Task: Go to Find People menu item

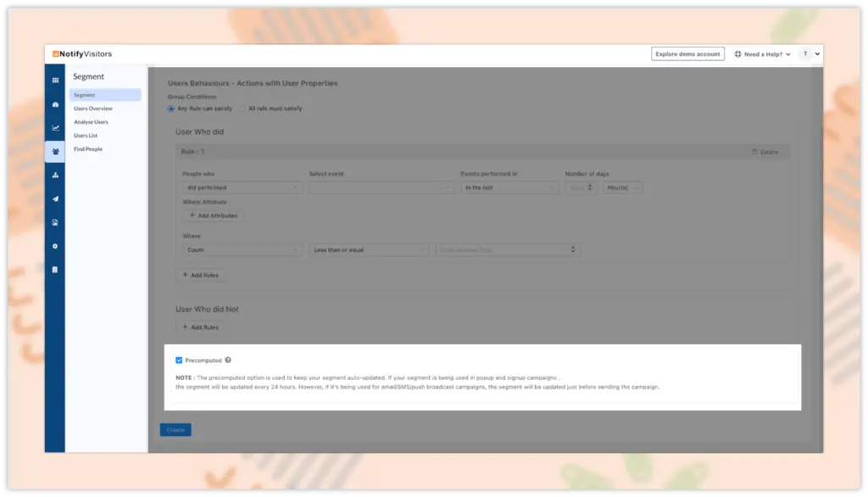Action: (x=88, y=149)
